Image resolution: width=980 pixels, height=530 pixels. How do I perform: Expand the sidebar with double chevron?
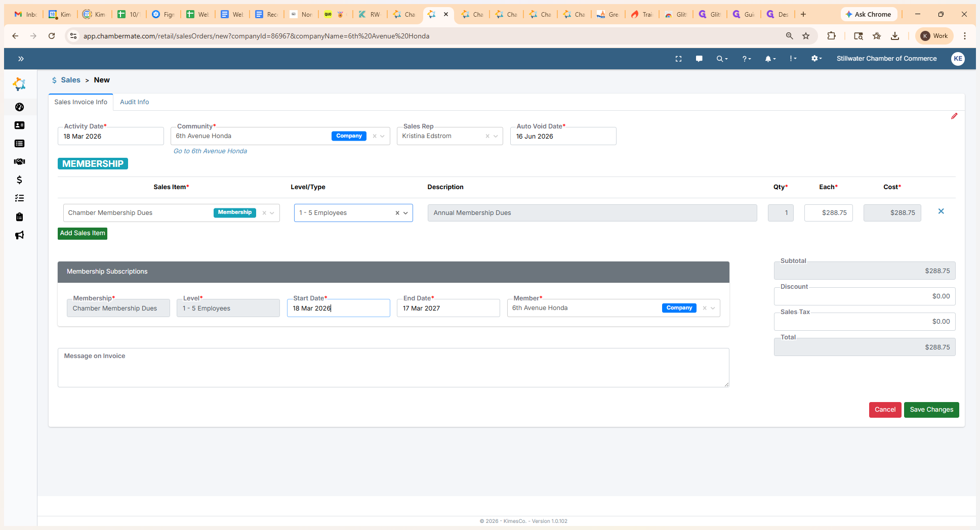click(x=21, y=59)
